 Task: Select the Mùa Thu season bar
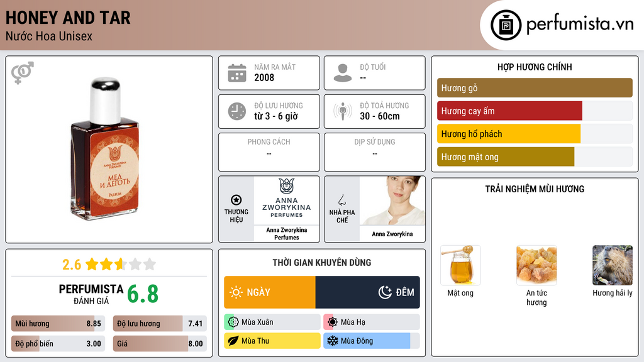click(x=272, y=341)
